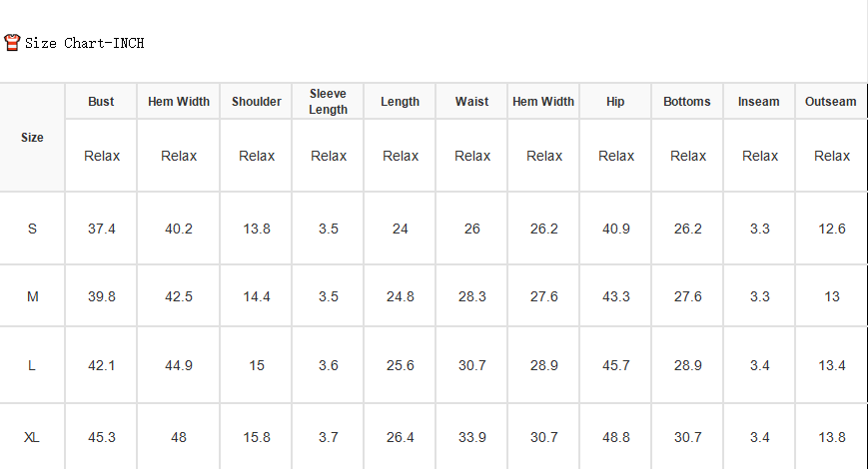The height and width of the screenshot is (469, 868).
Task: Click the red shirt icon beside Size Chart
Action: (12, 43)
